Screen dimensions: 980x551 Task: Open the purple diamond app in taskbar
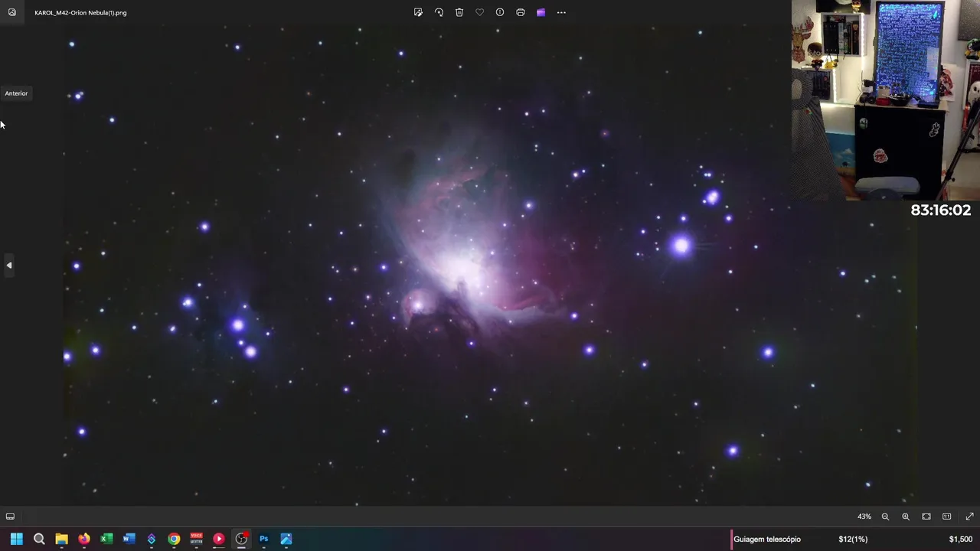click(152, 539)
